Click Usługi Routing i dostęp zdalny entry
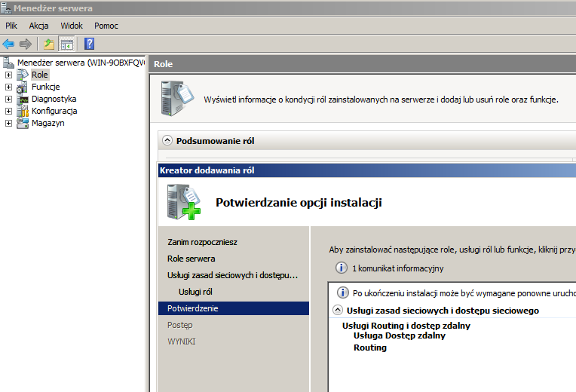Screen dimensions: 576x392 tap(406, 326)
